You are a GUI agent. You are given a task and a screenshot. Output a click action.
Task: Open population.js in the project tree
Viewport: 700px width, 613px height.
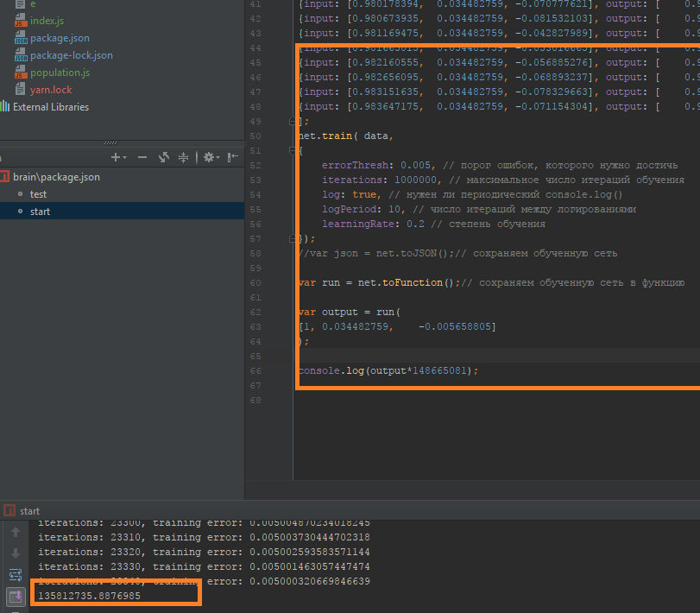coord(60,73)
